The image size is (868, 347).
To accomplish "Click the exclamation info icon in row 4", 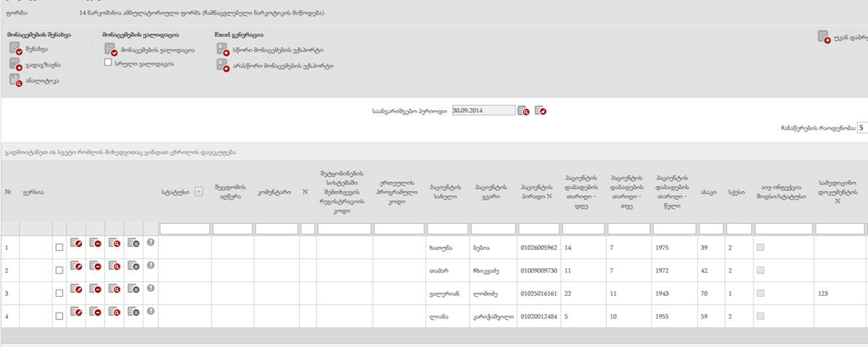I will (x=150, y=313).
